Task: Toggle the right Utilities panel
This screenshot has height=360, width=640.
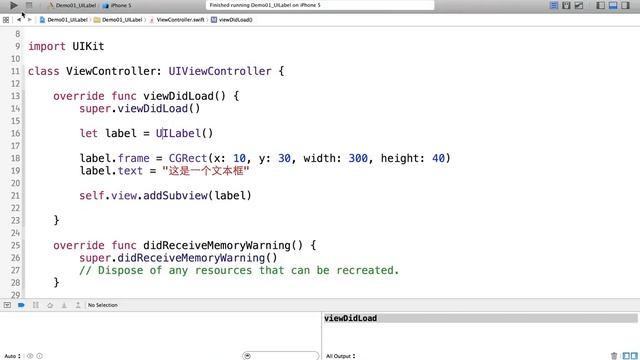Action: click(625, 5)
